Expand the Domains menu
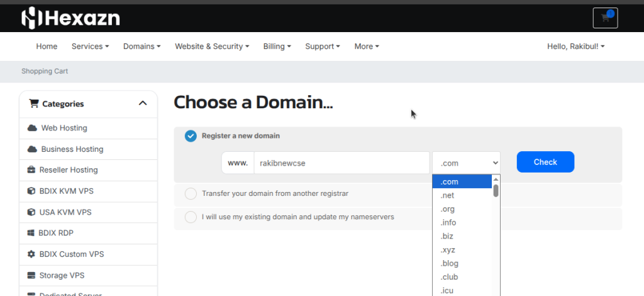Viewport: 644px width, 296px height. pos(142,47)
